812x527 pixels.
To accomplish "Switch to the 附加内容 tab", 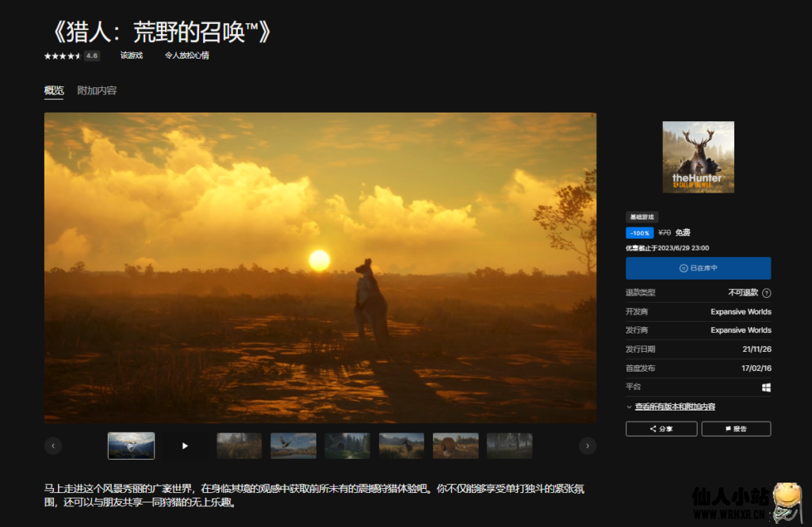I will 97,91.
